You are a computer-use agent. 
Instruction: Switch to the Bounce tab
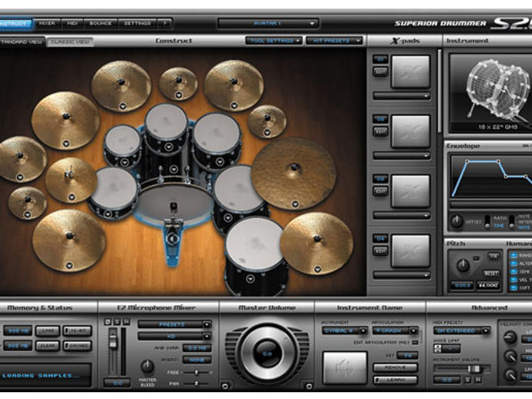click(100, 23)
